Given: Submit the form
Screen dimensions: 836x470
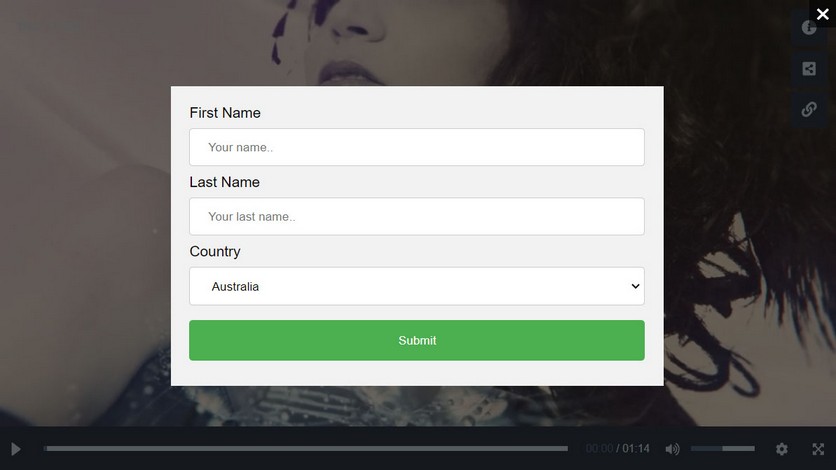Looking at the screenshot, I should [416, 340].
